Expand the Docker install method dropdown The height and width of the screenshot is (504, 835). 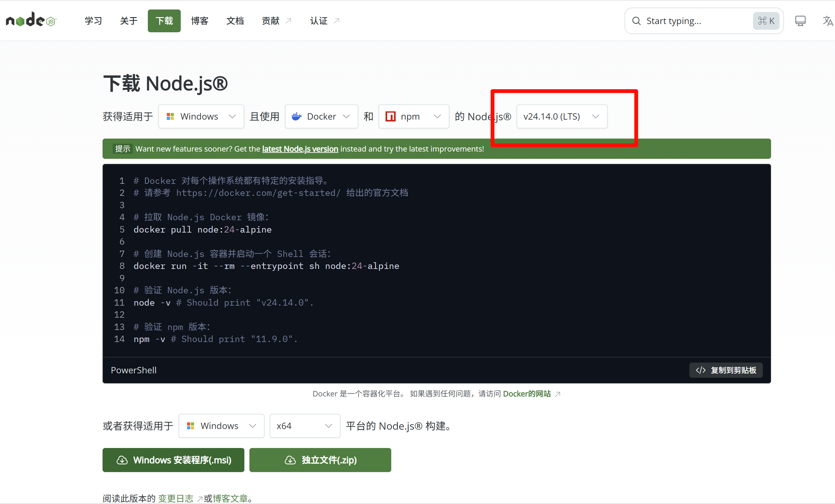click(321, 116)
